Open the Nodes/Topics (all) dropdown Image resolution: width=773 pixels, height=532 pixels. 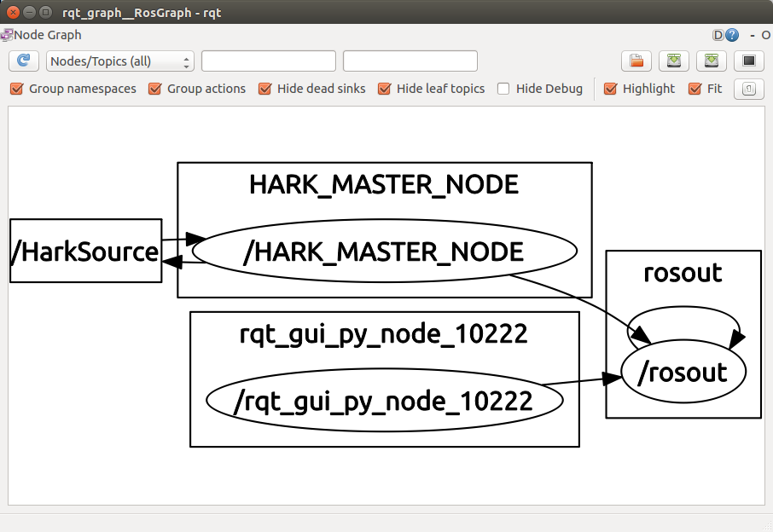coord(119,61)
